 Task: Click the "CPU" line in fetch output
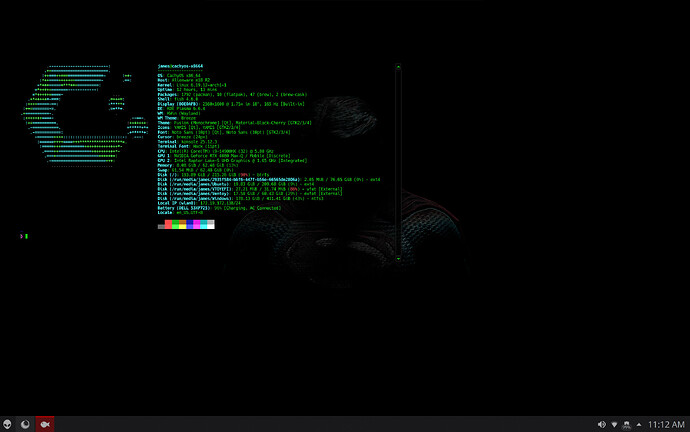point(216,151)
